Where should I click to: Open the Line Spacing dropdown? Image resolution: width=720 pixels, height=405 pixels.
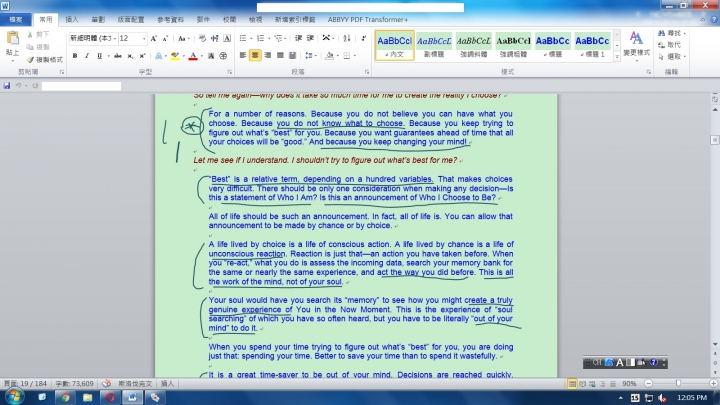(310, 56)
